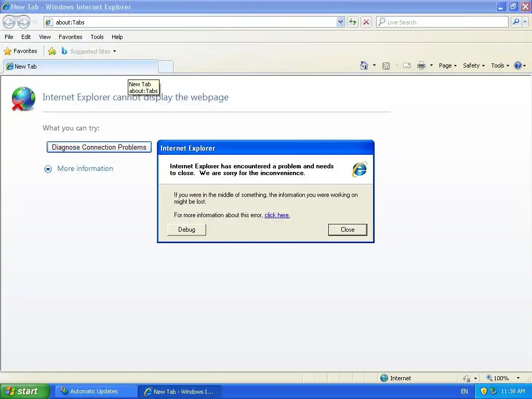The image size is (532, 399).
Task: Expand the Print options dropdown arrow
Action: [431, 65]
